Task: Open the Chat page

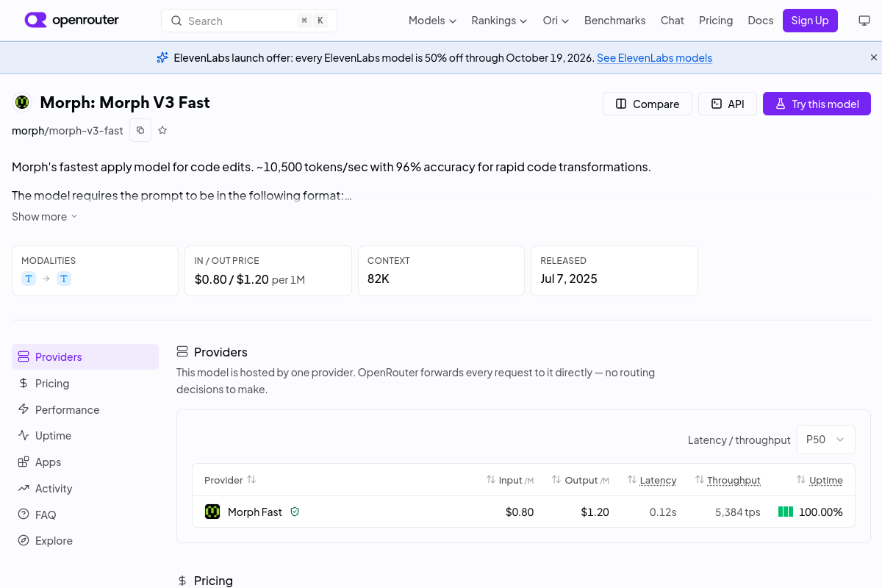Action: [x=672, y=21]
